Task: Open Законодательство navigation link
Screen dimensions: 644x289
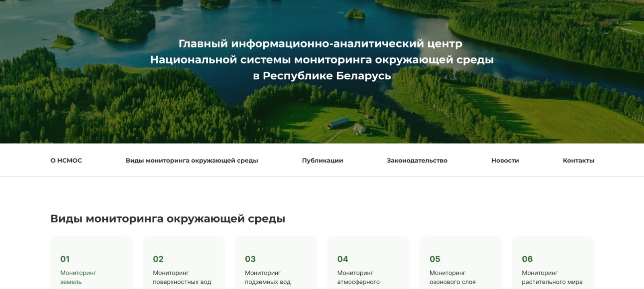Action: pos(417,160)
